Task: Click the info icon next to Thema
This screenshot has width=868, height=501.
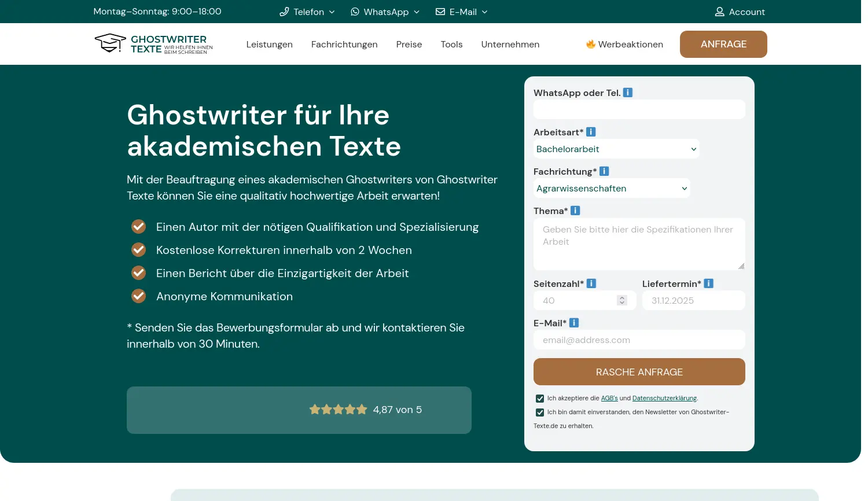Action: (575, 211)
